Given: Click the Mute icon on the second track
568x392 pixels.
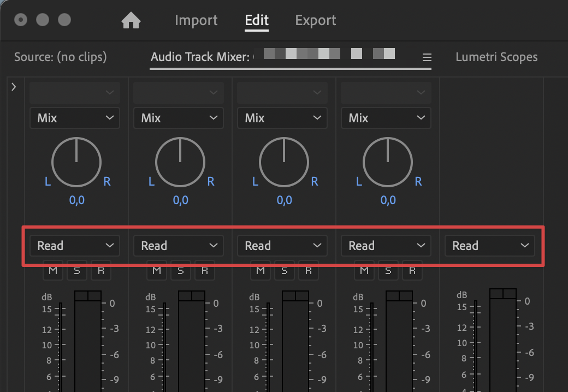Looking at the screenshot, I should (x=157, y=270).
